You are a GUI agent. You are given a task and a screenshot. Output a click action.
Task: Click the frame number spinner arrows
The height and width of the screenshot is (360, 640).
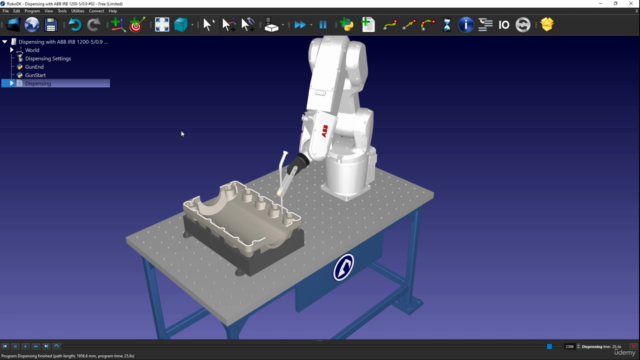click(578, 347)
